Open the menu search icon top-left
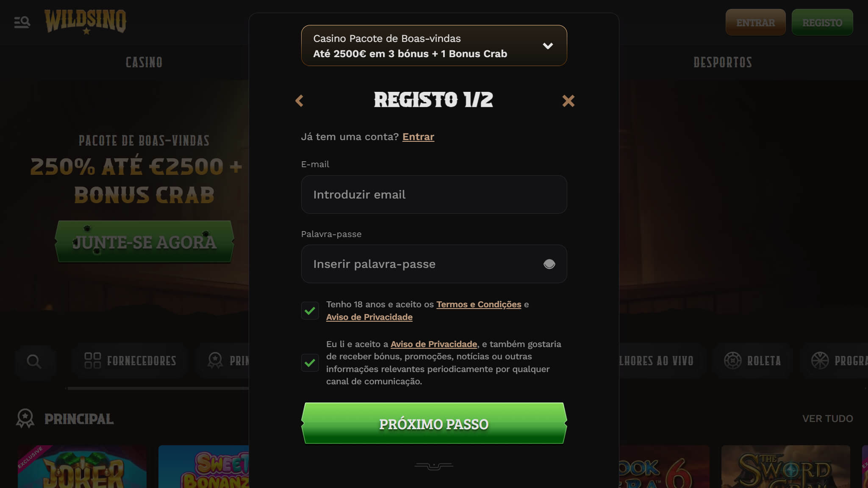 pos(22,22)
